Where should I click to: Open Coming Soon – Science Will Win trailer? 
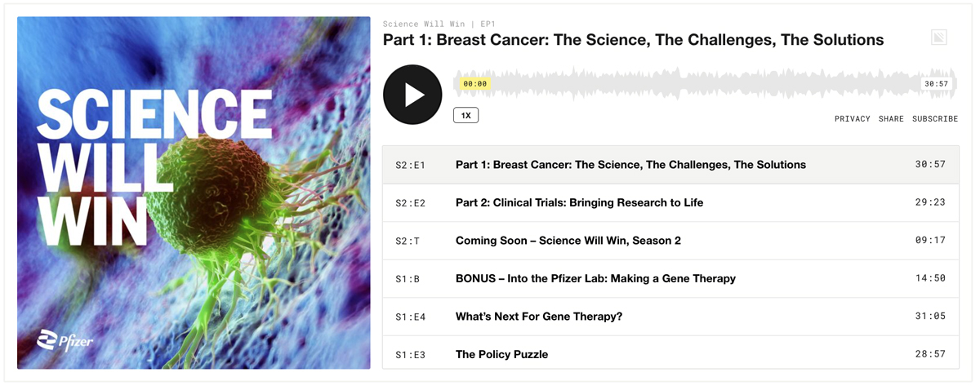pos(670,241)
